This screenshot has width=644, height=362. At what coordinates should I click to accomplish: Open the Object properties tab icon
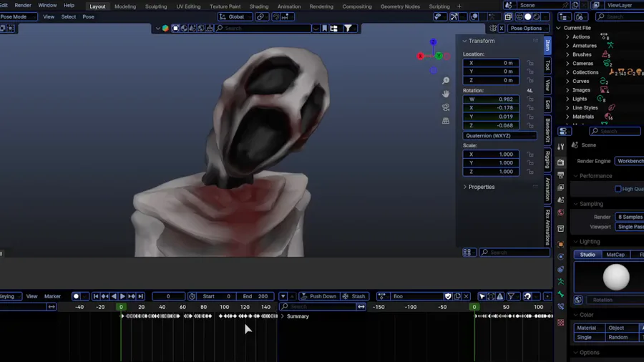pos(560,244)
